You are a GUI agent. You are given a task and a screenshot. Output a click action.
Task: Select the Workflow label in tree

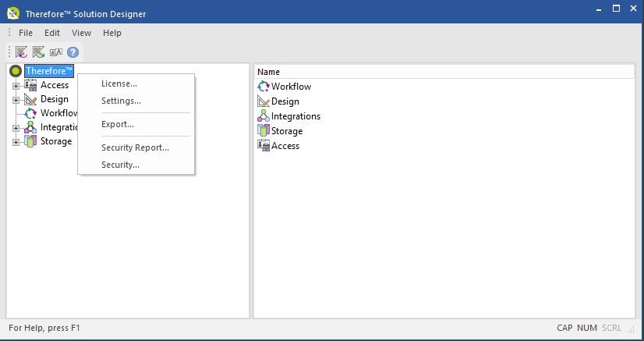coord(58,113)
